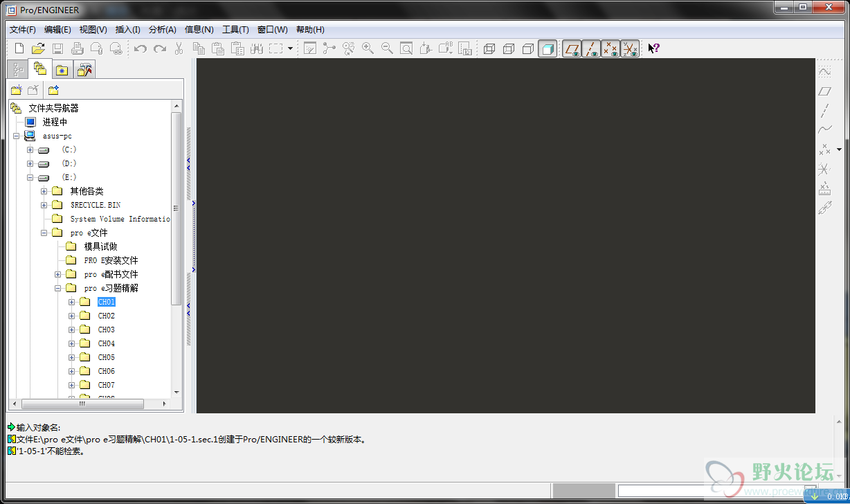Click the Datum Axis tool in right toolbar
850x504 pixels.
pos(824,110)
